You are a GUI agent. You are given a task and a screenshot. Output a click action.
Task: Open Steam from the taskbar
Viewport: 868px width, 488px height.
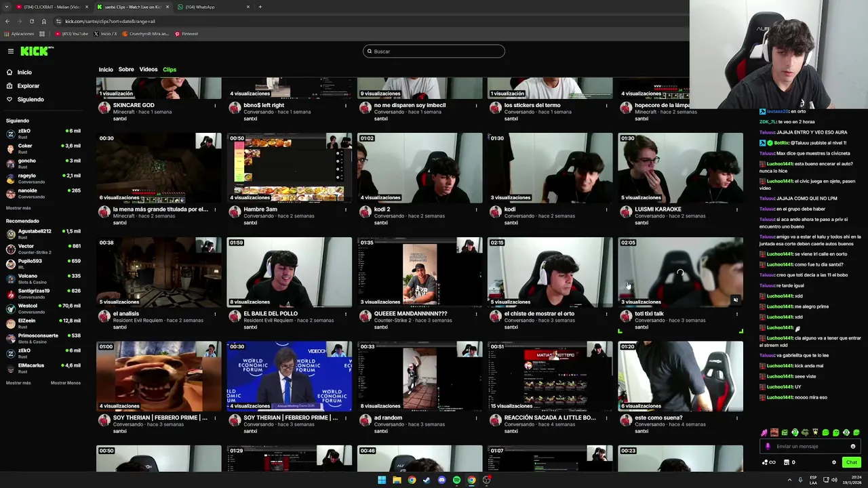tap(427, 480)
